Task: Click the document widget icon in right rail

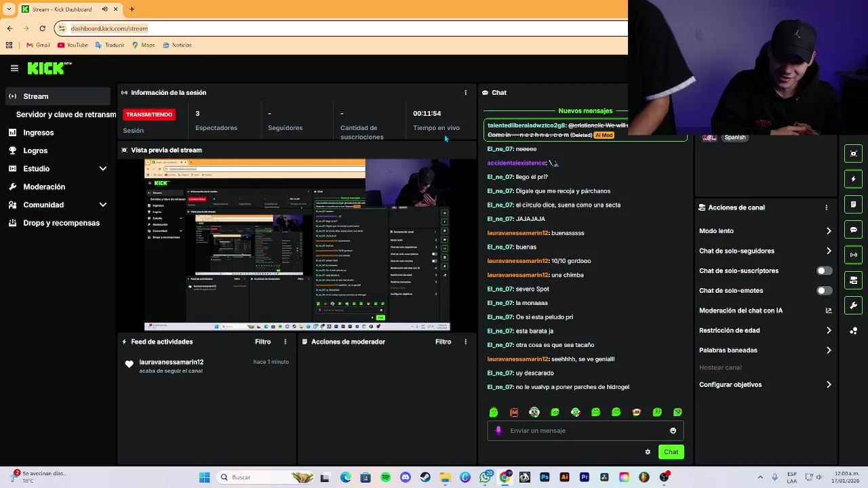Action: [854, 204]
